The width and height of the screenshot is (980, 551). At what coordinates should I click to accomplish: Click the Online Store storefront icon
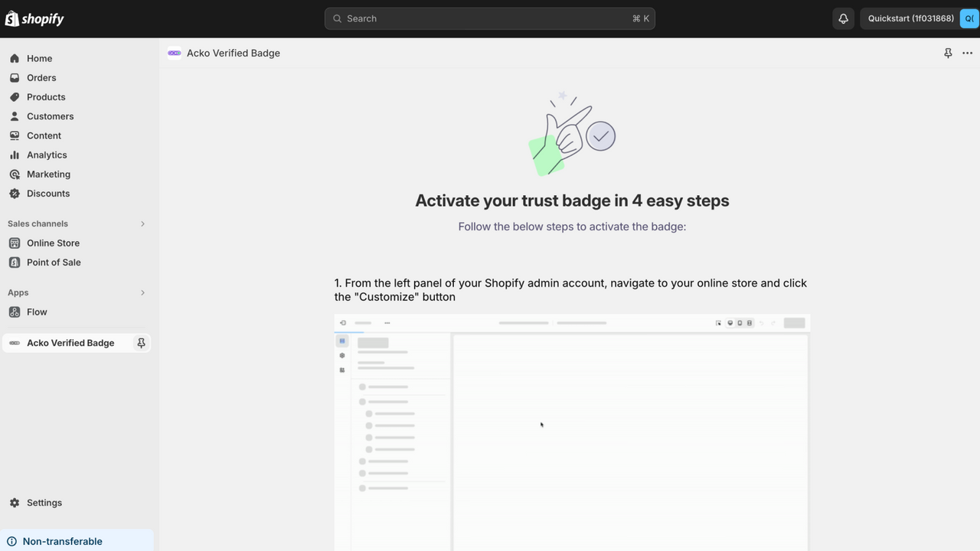pyautogui.click(x=15, y=243)
